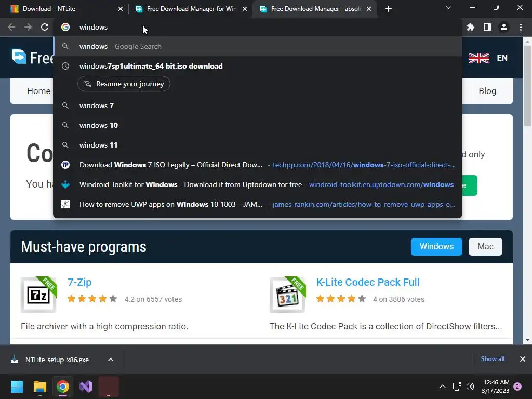Reload the current page
The height and width of the screenshot is (399, 532).
45,27
